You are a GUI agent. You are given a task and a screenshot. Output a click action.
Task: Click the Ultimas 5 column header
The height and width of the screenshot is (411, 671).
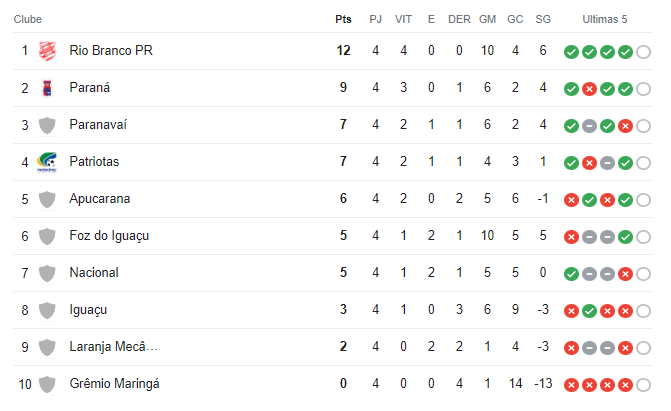coord(606,20)
